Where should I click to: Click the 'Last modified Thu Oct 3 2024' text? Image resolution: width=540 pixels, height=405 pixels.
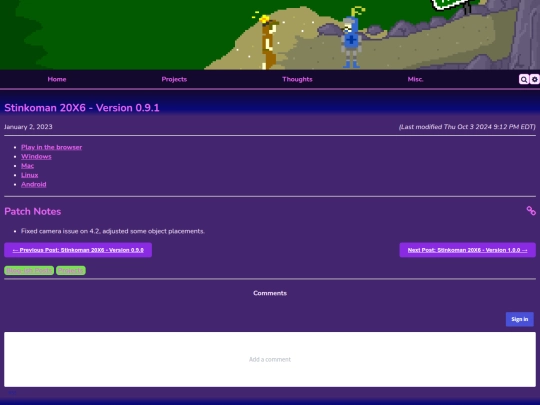tap(467, 127)
